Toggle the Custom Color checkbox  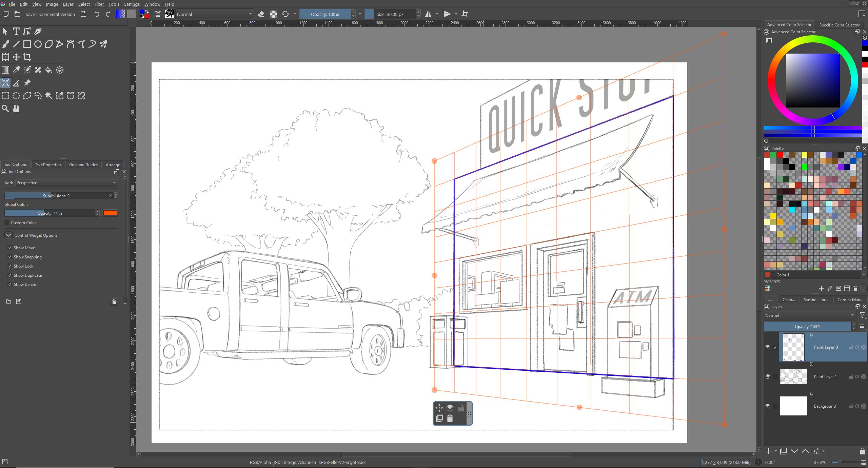[7, 223]
